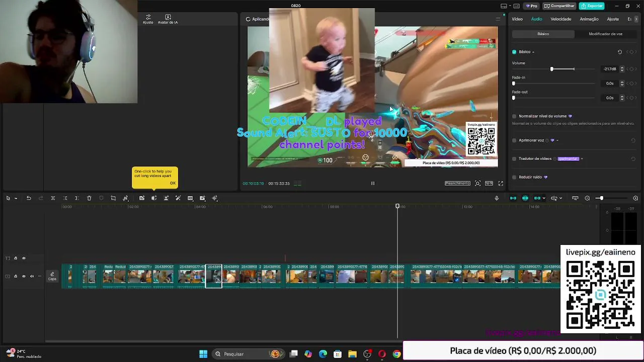
Task: Click the Compartilhar button
Action: [x=559, y=6]
